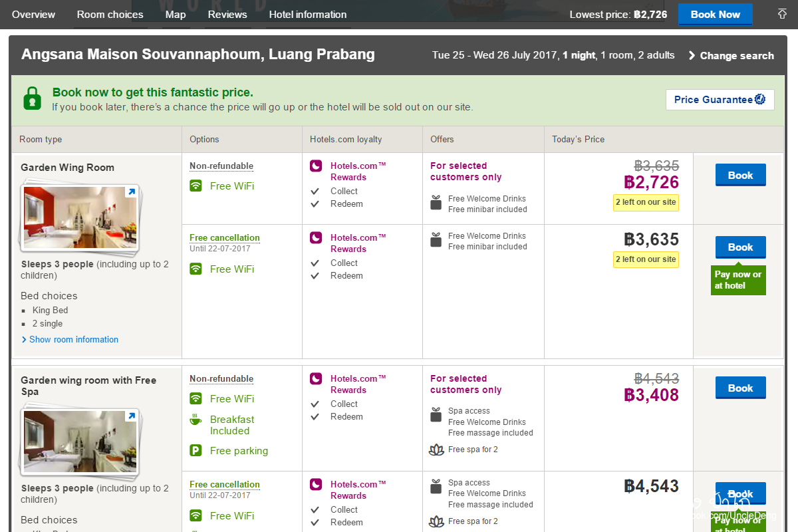Click the gift icon beside Spa access
This screenshot has width=798, height=532.
coord(436,416)
